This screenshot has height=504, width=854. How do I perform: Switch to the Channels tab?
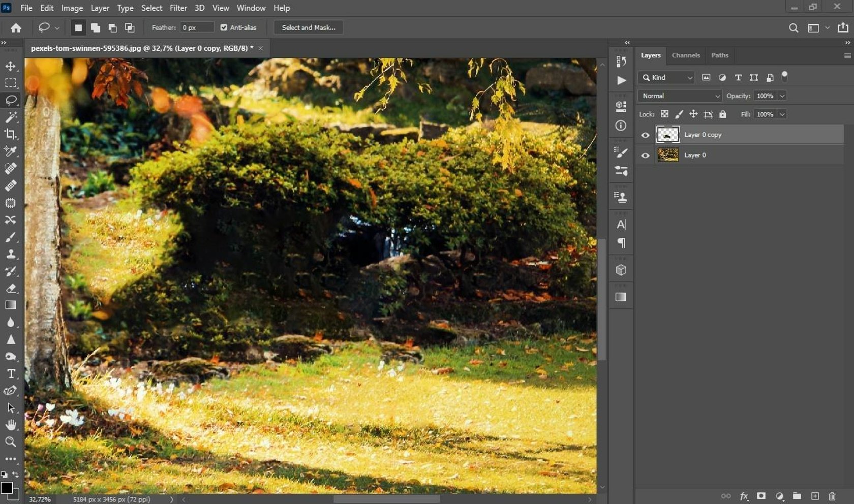tap(686, 55)
